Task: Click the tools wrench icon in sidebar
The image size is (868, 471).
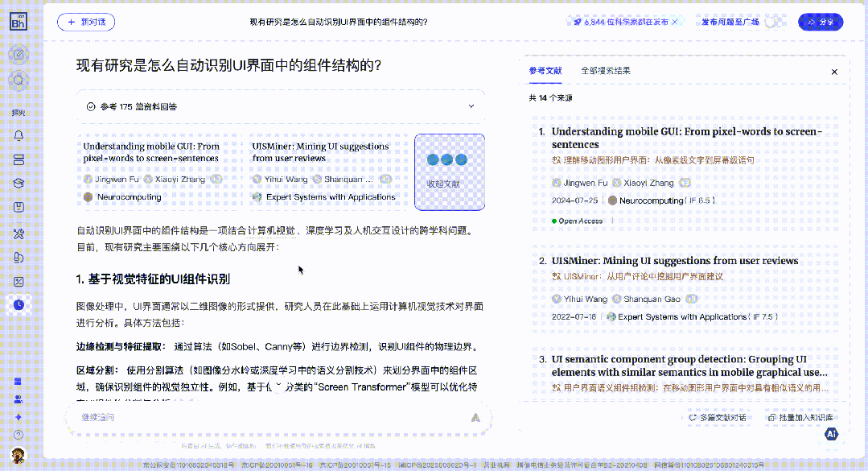Action: 19,234
